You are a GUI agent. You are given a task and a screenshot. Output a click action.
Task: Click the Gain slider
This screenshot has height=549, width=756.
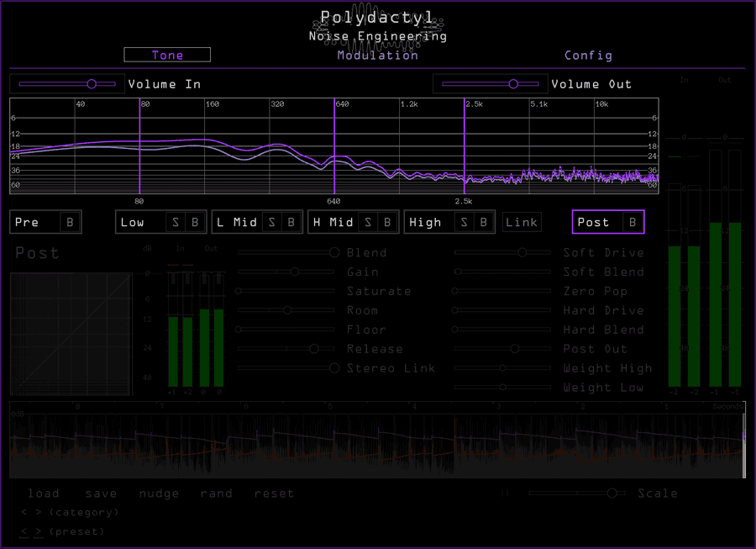tap(286, 272)
